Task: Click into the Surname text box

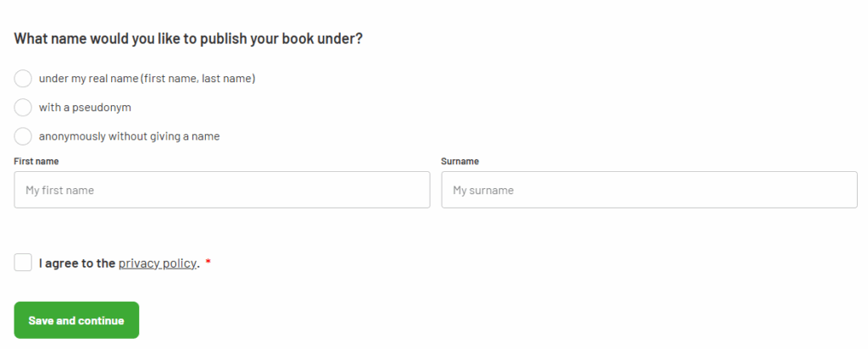Action: tap(649, 191)
